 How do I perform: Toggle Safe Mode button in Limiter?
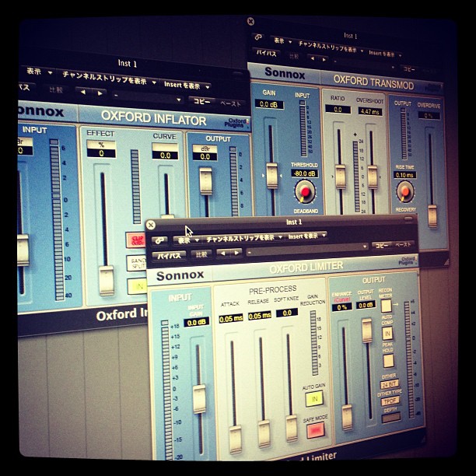[316, 430]
